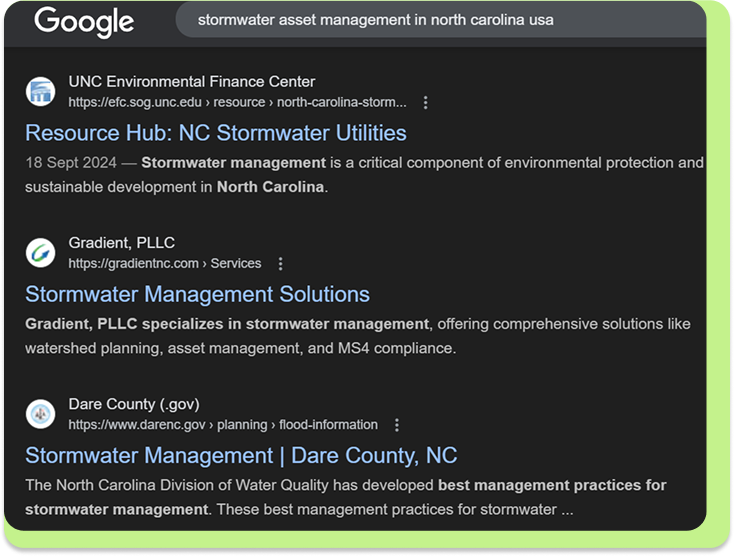Viewport: 734px width, 556px height.
Task: Click the Google logo
Action: pyautogui.click(x=84, y=21)
